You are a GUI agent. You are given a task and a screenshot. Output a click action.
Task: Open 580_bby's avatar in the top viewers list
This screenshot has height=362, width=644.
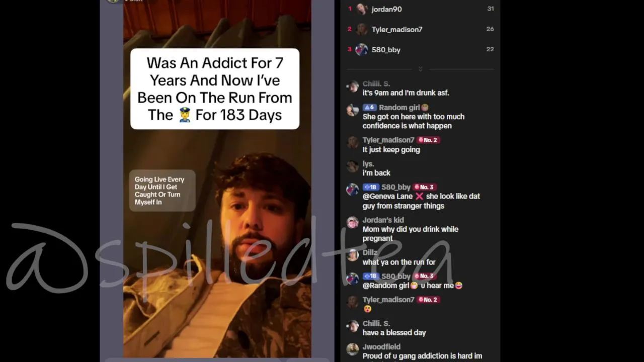point(362,49)
